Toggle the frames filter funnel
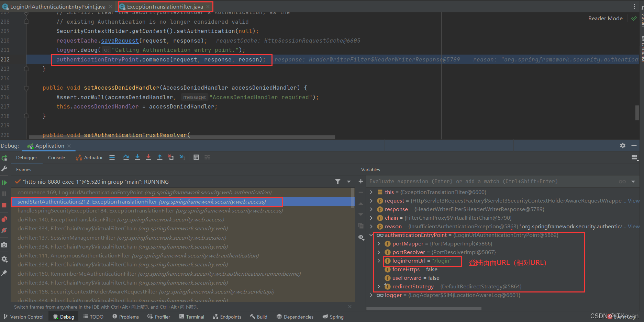Viewport: 644px width, 322px height. (338, 182)
